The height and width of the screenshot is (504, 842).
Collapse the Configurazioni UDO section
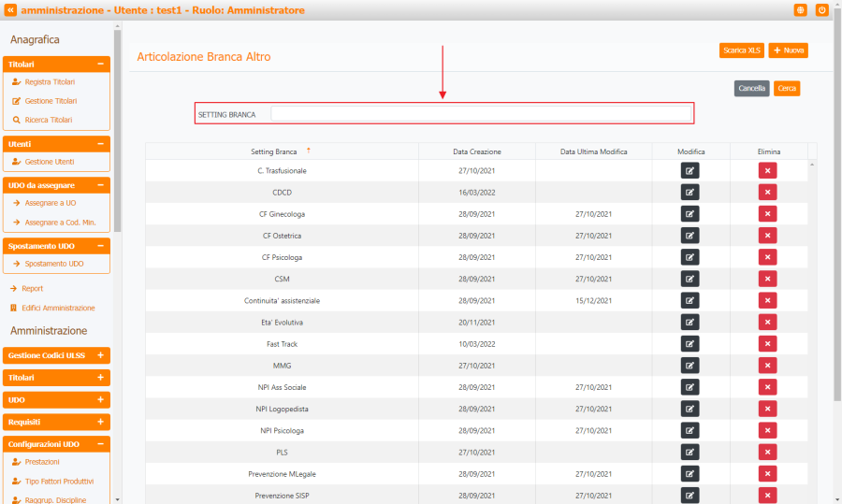point(100,444)
